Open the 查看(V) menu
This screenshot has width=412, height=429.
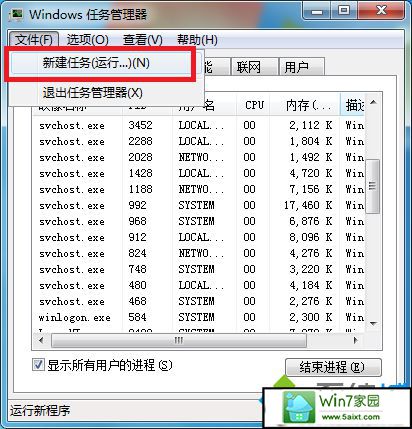[x=143, y=40]
